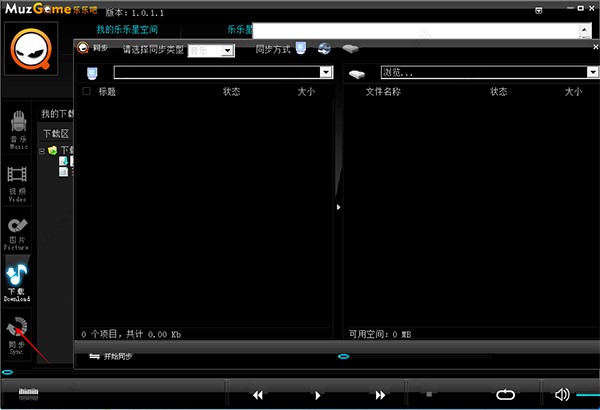
Task: Choose the disc sync method icon
Action: click(x=324, y=49)
